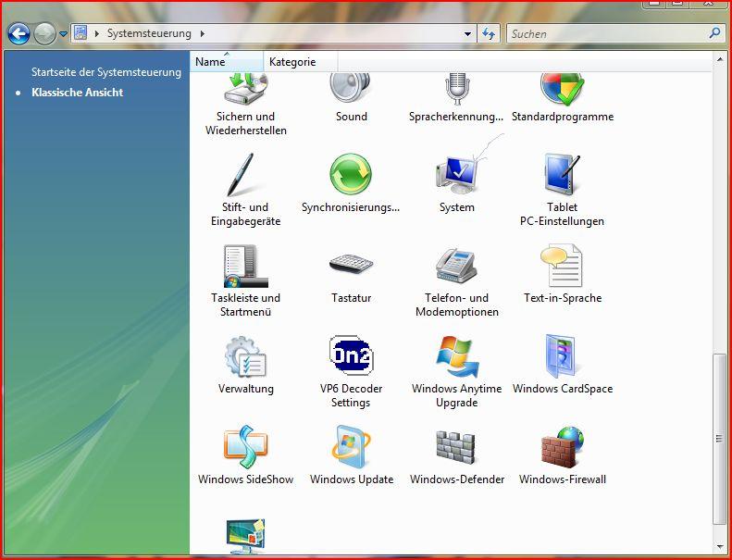Expand the arrow before Systemsteuerung breadcrumb
This screenshot has height=560, width=732.
point(96,33)
